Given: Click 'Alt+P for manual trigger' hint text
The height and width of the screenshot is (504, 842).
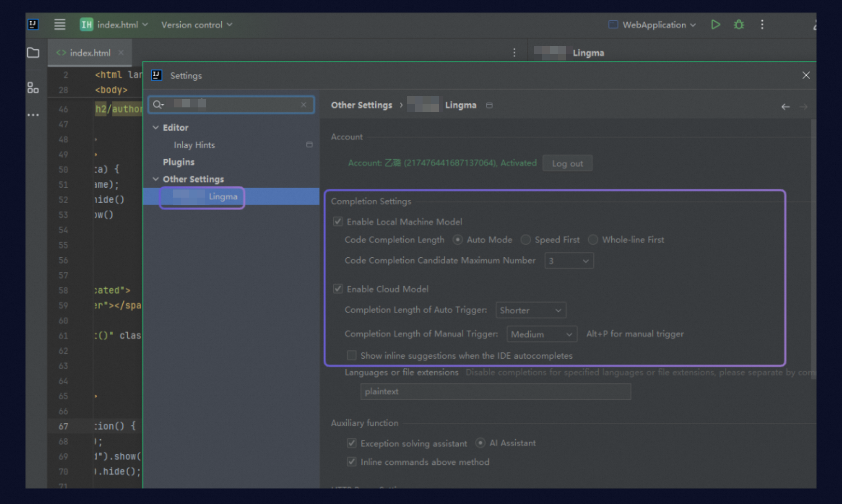Looking at the screenshot, I should pos(635,334).
